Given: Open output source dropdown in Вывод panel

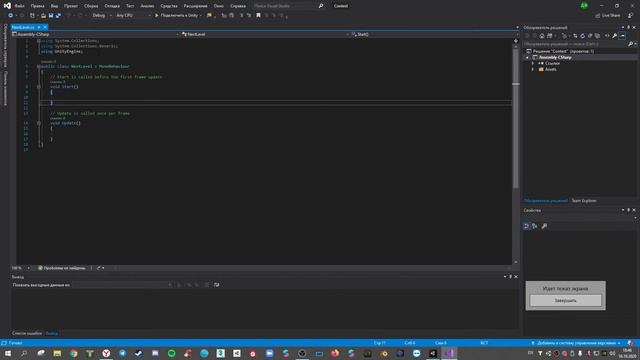Looking at the screenshot, I should tap(122, 285).
